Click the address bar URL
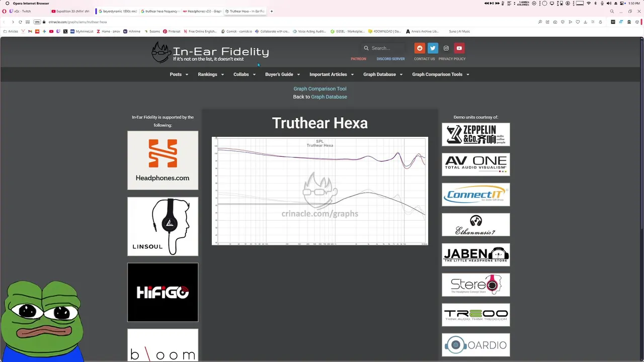 (77, 22)
